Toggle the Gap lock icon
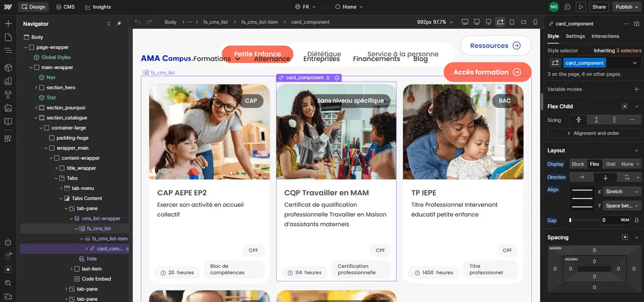This screenshot has width=644, height=302. 636,220
